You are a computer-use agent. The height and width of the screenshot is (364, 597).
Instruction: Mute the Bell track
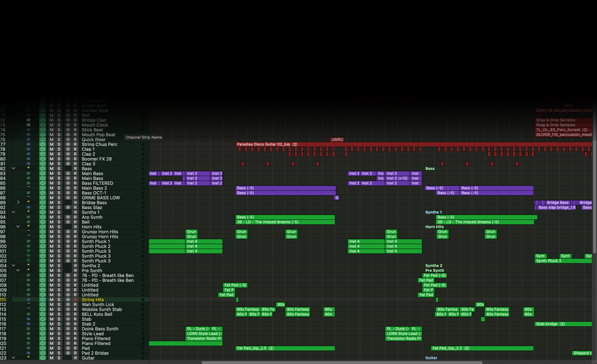pyautogui.click(x=52, y=222)
